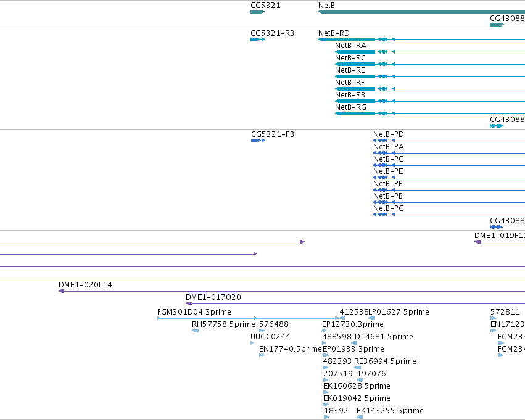Click insertion 197076

[x=360, y=380]
